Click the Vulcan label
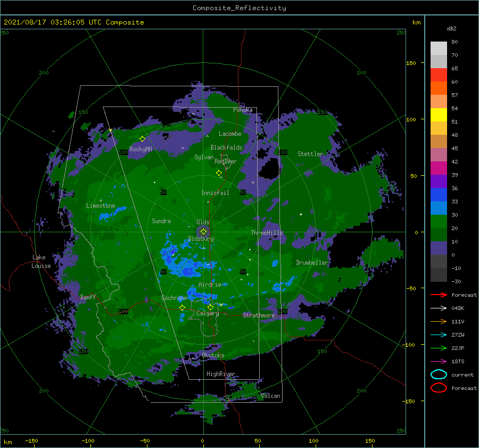The width and height of the screenshot is (479, 448). [271, 396]
